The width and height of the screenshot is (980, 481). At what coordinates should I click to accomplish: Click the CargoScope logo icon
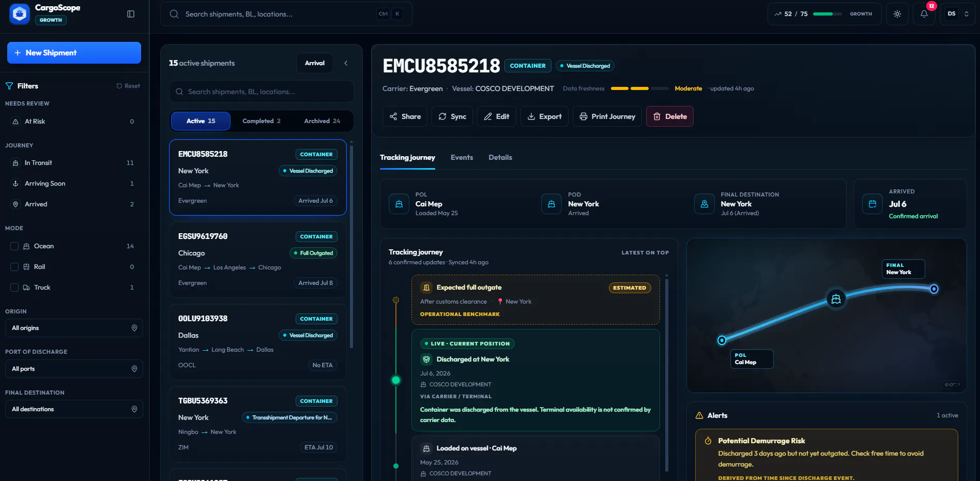pyautogui.click(x=20, y=14)
